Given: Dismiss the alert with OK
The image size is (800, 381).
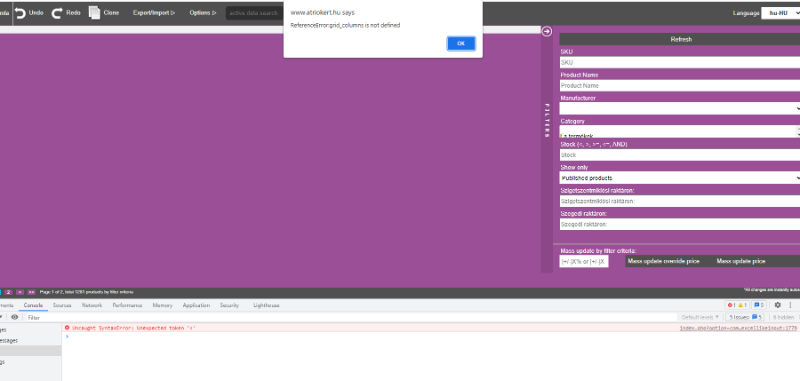Looking at the screenshot, I should pyautogui.click(x=461, y=43).
